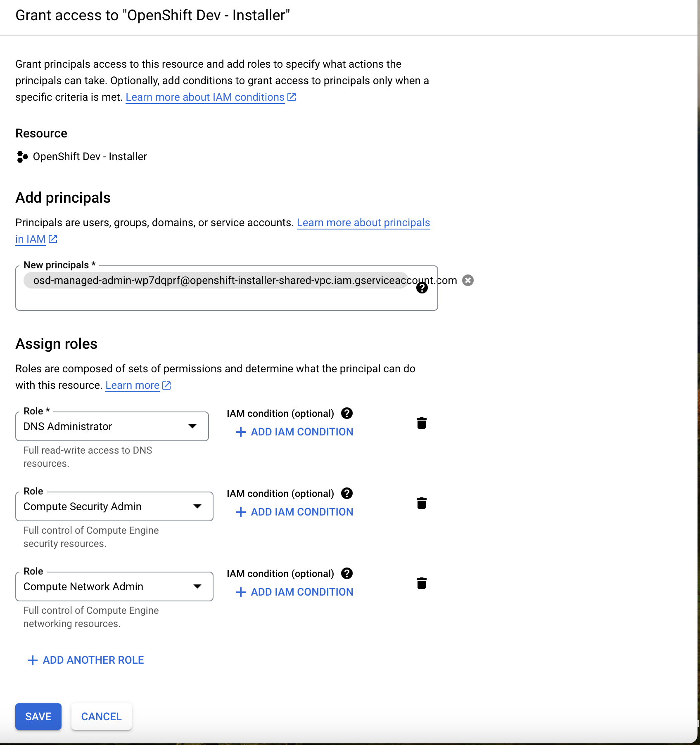The image size is (700, 745).
Task: Open help for Compute Network Admin IAM condition
Action: (x=347, y=573)
